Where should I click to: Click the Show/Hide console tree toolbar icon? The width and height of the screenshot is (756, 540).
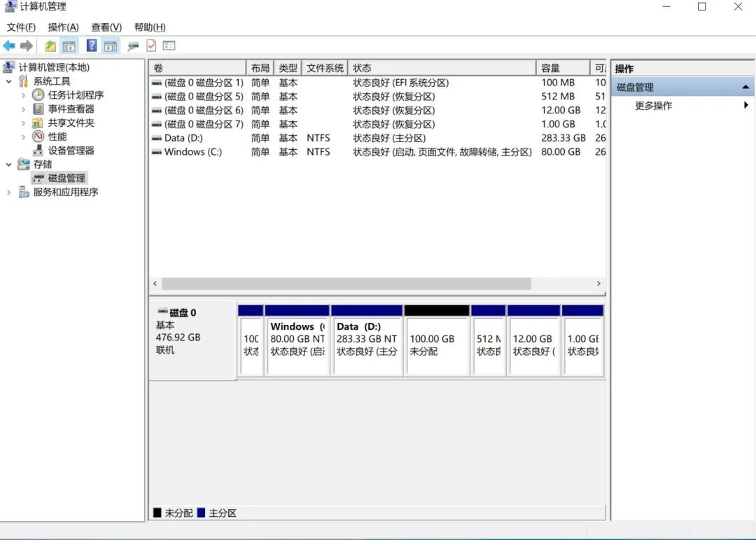coord(70,46)
